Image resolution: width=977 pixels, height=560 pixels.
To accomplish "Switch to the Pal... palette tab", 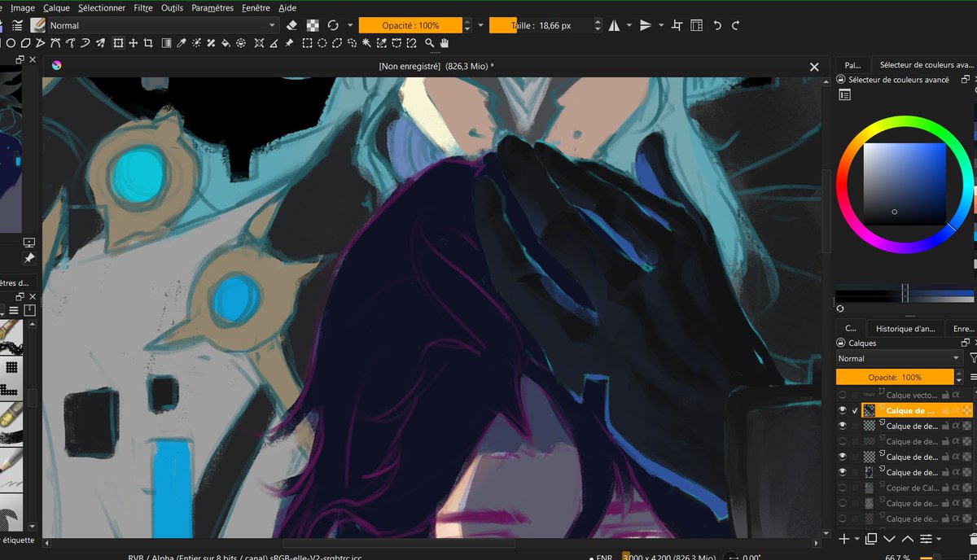I will [852, 64].
